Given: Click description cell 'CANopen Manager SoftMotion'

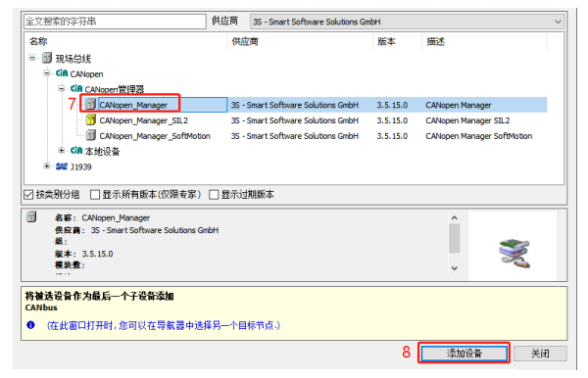Looking at the screenshot, I should click(479, 136).
